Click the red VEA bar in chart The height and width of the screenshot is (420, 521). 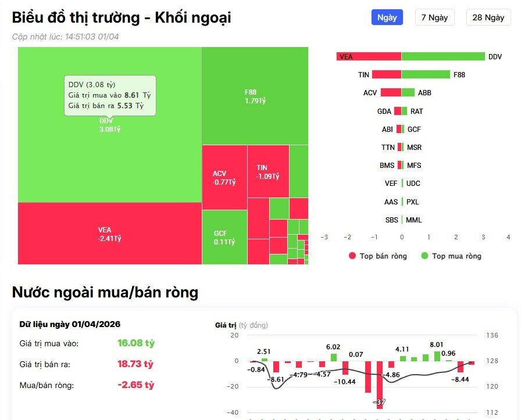[369, 56]
